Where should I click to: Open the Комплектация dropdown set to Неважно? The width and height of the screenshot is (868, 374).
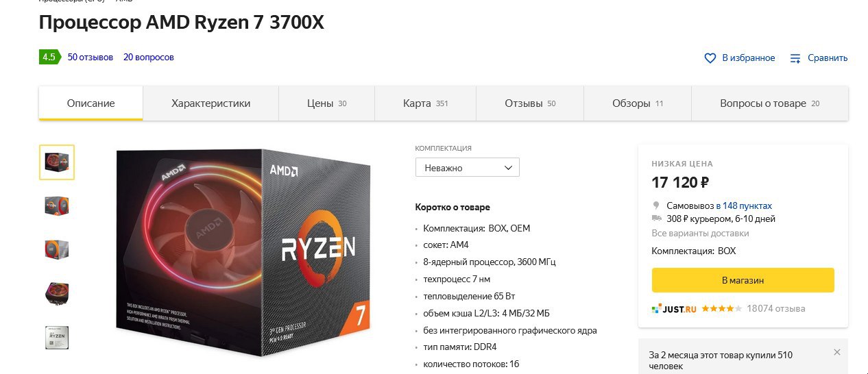pyautogui.click(x=468, y=168)
